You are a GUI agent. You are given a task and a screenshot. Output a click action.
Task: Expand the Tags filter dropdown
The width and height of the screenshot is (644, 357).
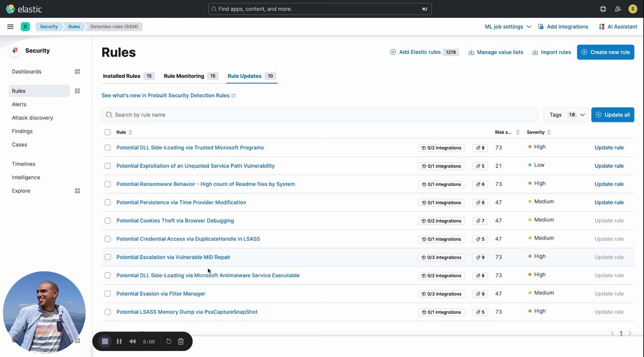(x=566, y=115)
